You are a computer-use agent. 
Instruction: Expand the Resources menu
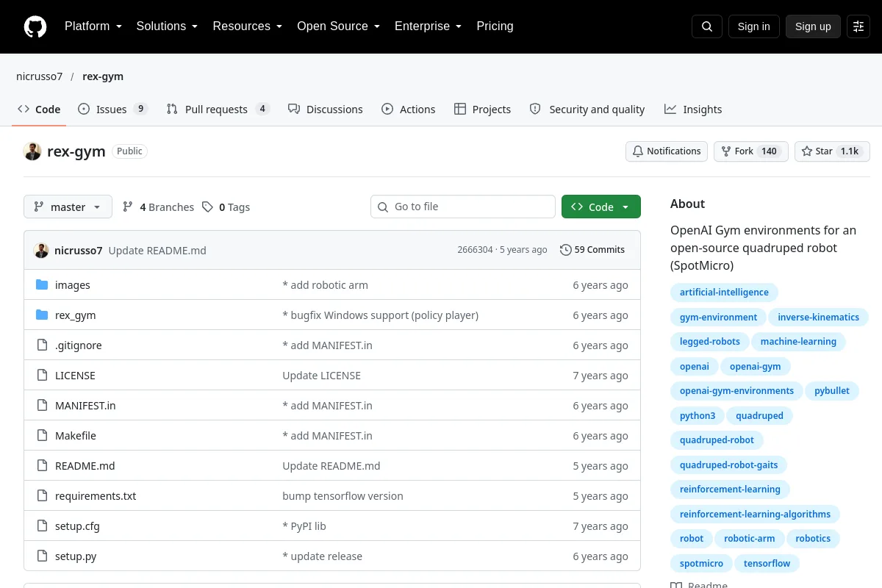pos(248,26)
